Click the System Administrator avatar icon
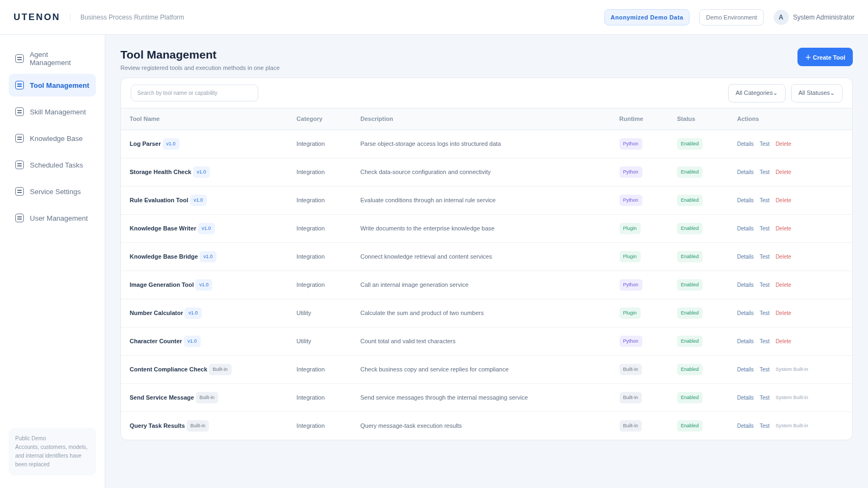The image size is (868, 488). (x=781, y=17)
